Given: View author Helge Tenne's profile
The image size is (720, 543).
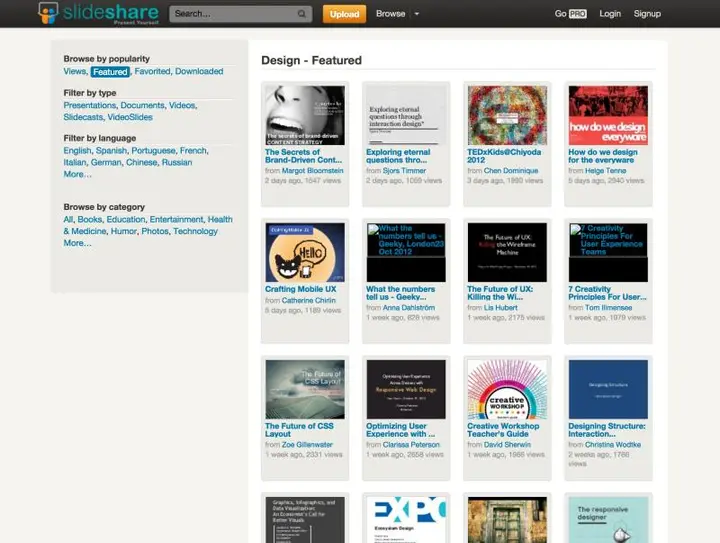Looking at the screenshot, I should click(605, 171).
